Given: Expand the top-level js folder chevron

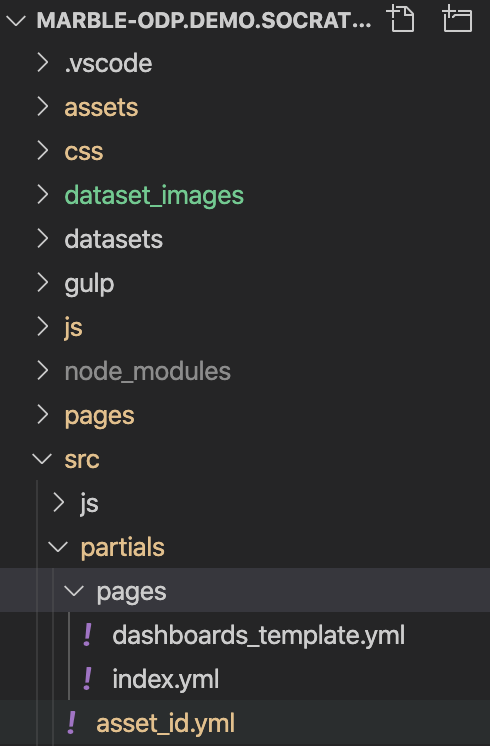Looking at the screenshot, I should point(43,327).
